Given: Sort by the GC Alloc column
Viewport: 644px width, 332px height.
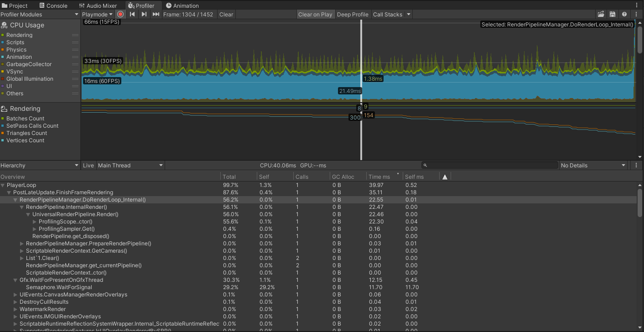Looking at the screenshot, I should [348, 176].
